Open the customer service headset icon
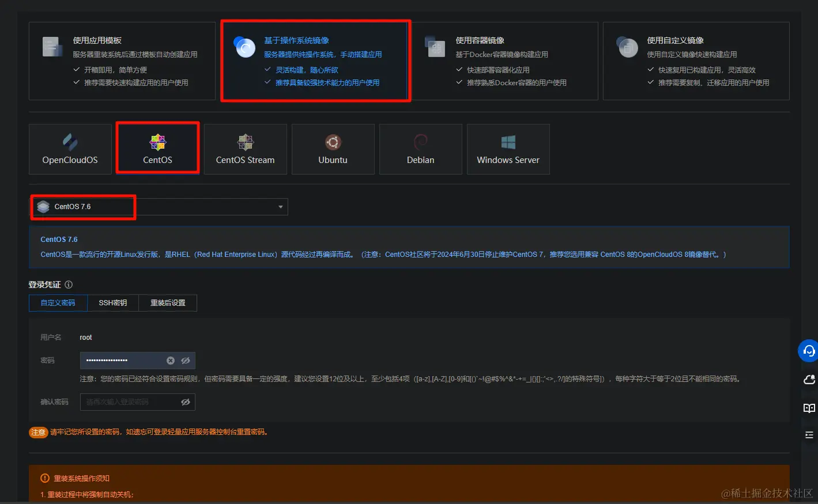 tap(809, 351)
